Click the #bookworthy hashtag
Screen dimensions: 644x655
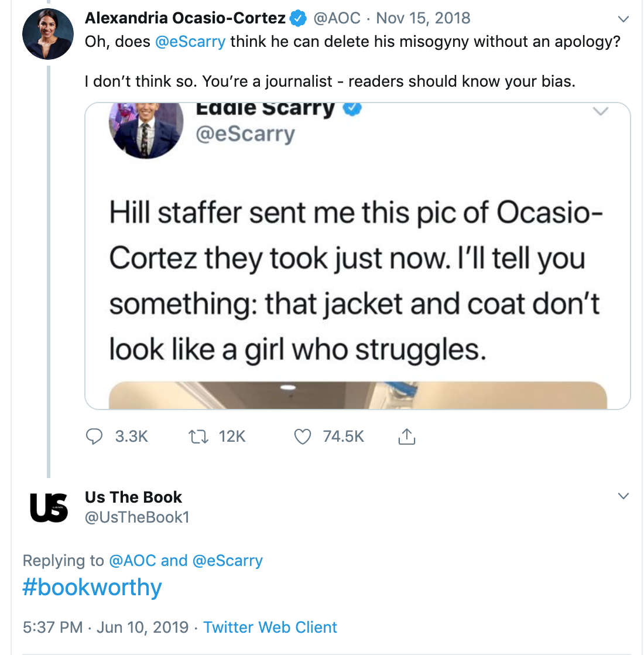click(92, 588)
